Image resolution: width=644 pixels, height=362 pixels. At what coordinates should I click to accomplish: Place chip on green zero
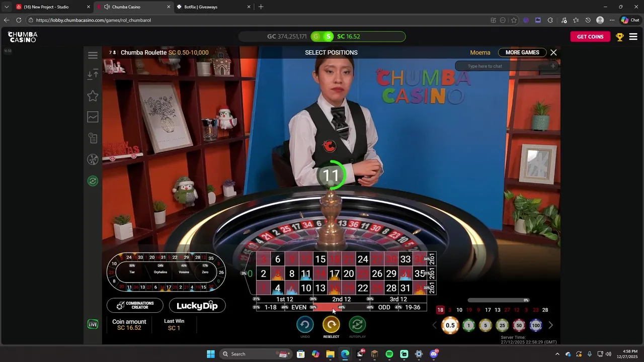(x=250, y=274)
